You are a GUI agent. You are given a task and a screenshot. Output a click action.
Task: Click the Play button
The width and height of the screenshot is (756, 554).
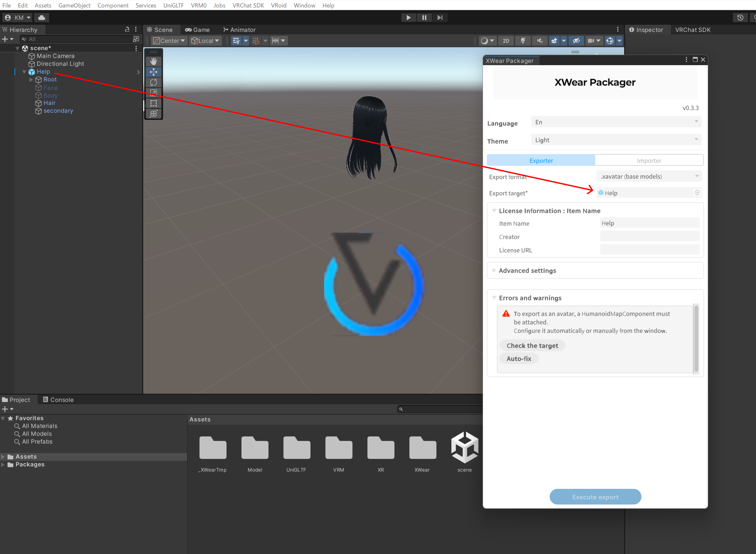pos(408,17)
